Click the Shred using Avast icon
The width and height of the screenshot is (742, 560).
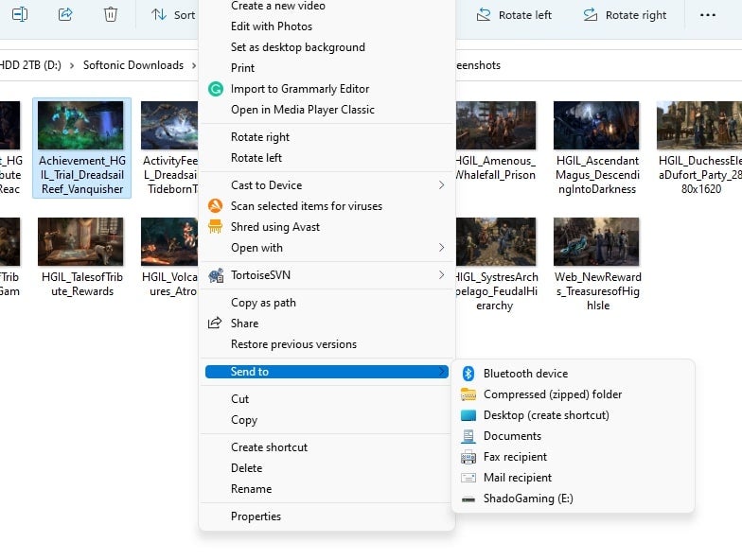click(215, 227)
